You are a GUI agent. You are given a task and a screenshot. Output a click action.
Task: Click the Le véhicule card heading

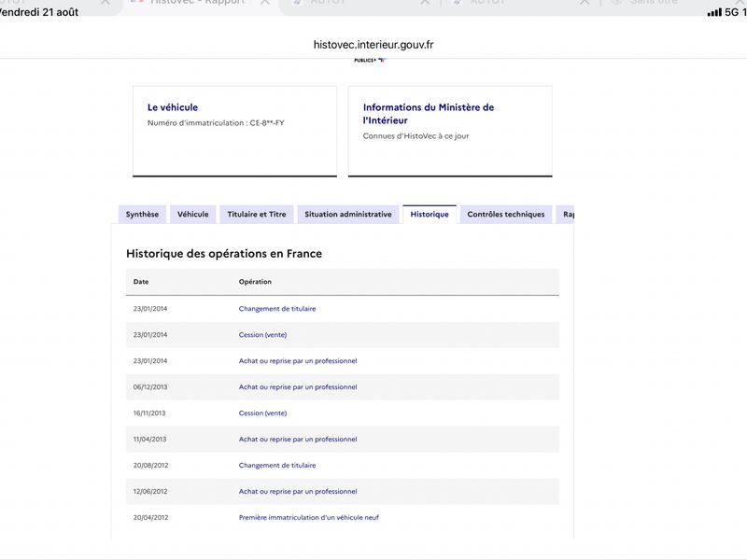tap(173, 107)
